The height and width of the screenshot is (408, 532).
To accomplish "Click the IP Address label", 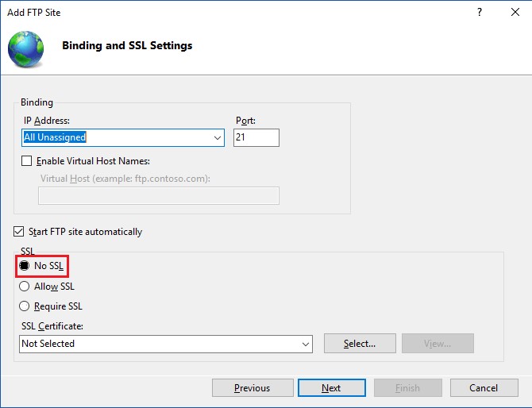I will [47, 121].
